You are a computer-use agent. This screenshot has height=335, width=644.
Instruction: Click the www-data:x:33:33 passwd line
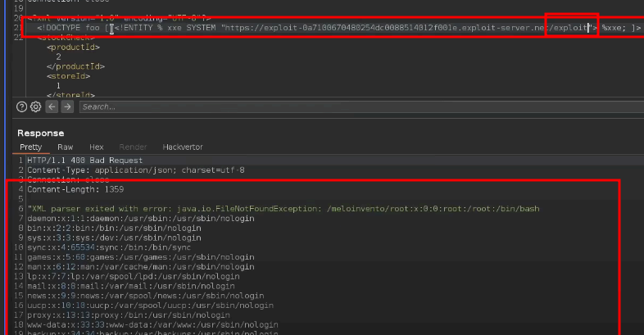(152, 324)
